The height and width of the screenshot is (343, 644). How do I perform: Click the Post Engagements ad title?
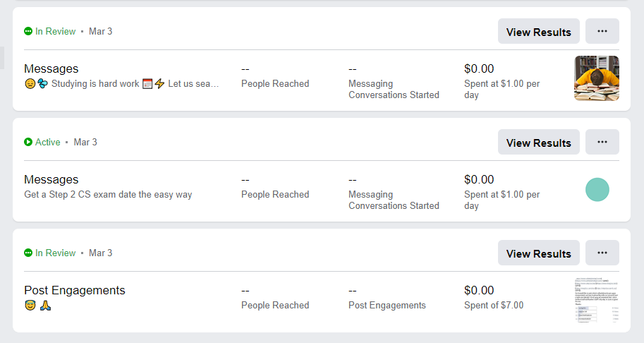(75, 290)
